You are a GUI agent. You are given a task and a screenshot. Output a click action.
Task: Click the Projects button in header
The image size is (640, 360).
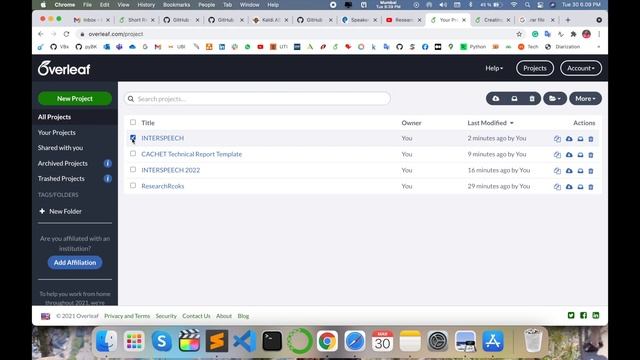click(535, 68)
